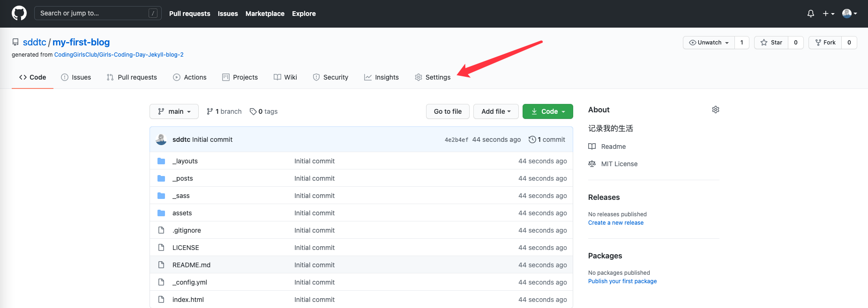
Task: Open the plus create-new menu
Action: click(x=829, y=14)
